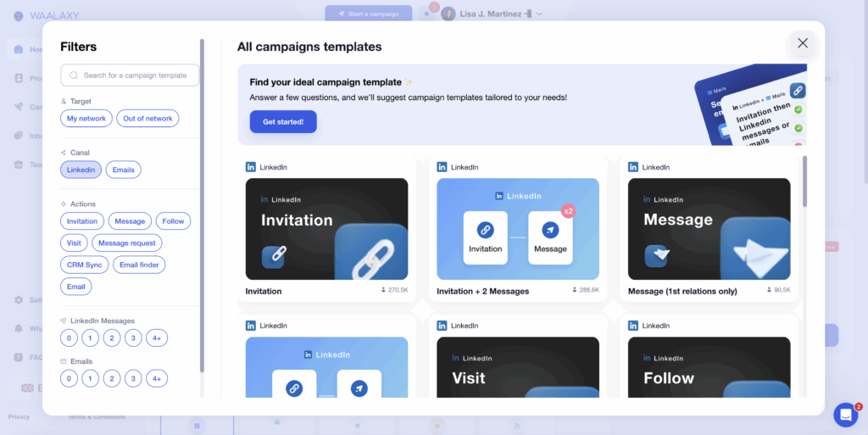Open the Visit template thumbnail
Image resolution: width=868 pixels, height=435 pixels.
point(518,367)
